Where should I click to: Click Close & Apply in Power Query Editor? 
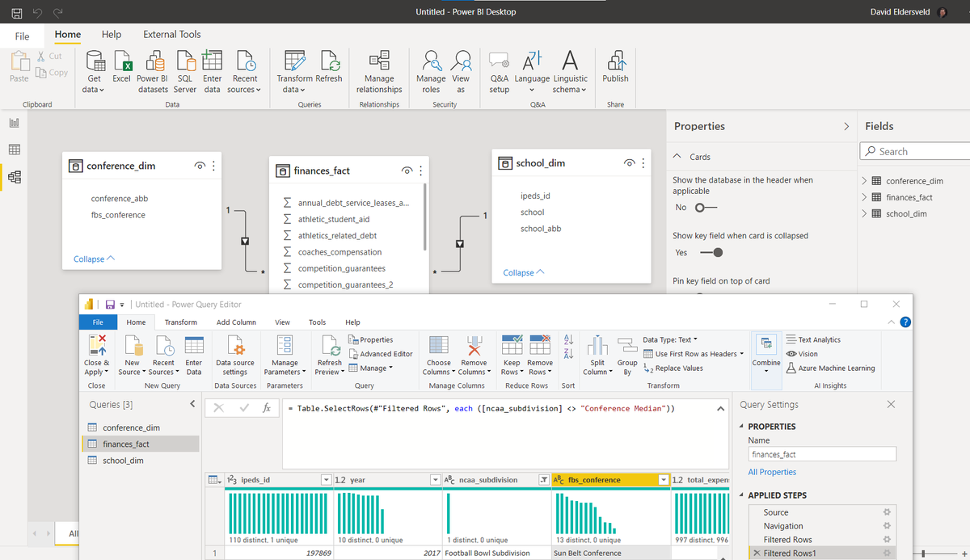[x=97, y=356]
